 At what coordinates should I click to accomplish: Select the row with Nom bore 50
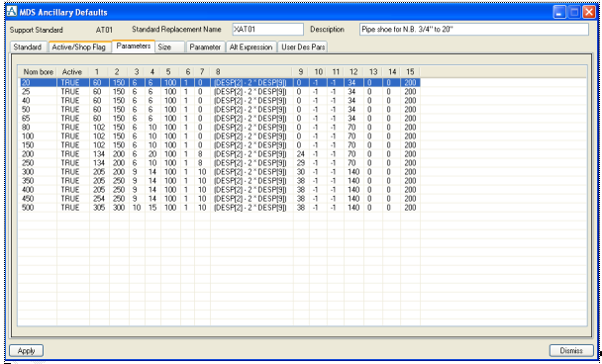pyautogui.click(x=220, y=110)
